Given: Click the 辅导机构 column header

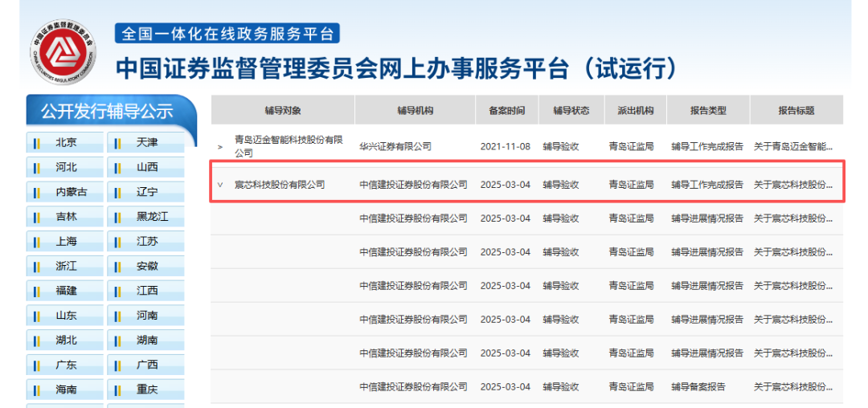Looking at the screenshot, I should (x=416, y=110).
